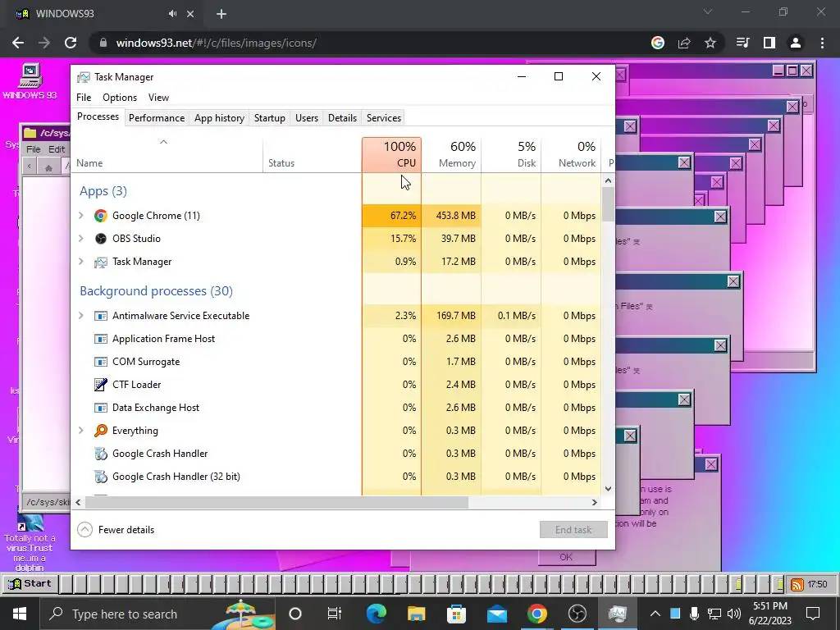Sort by the Network column header
The height and width of the screenshot is (630, 840).
click(571, 155)
